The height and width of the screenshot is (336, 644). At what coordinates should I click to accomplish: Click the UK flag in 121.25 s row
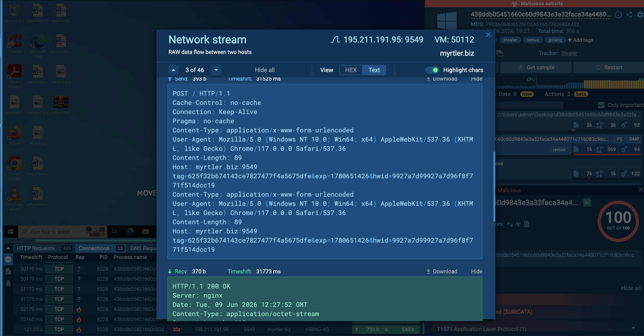click(x=176, y=330)
